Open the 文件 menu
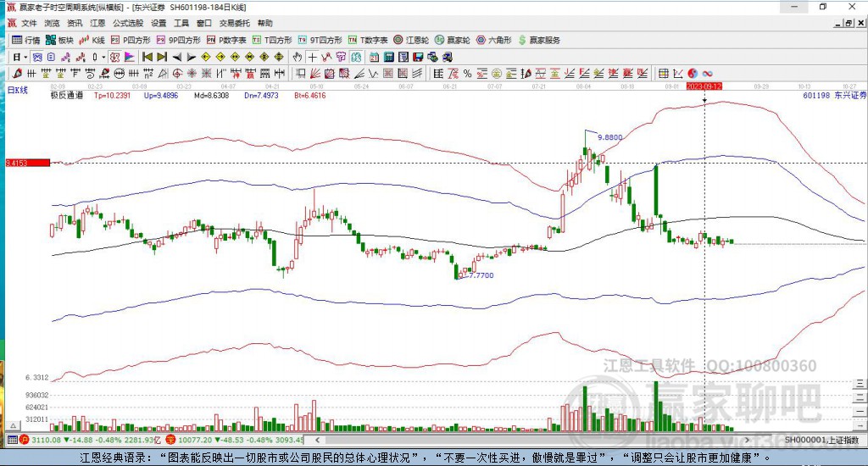The width and height of the screenshot is (868, 466). (x=29, y=23)
